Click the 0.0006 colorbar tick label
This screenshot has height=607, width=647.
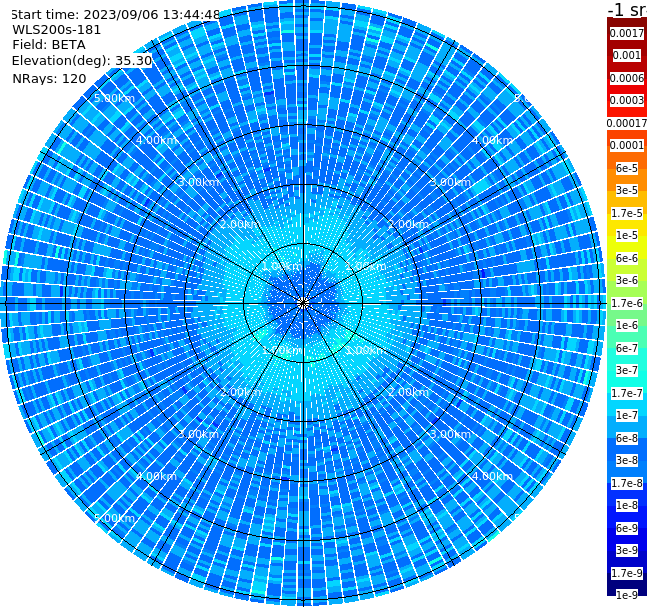[x=627, y=78]
